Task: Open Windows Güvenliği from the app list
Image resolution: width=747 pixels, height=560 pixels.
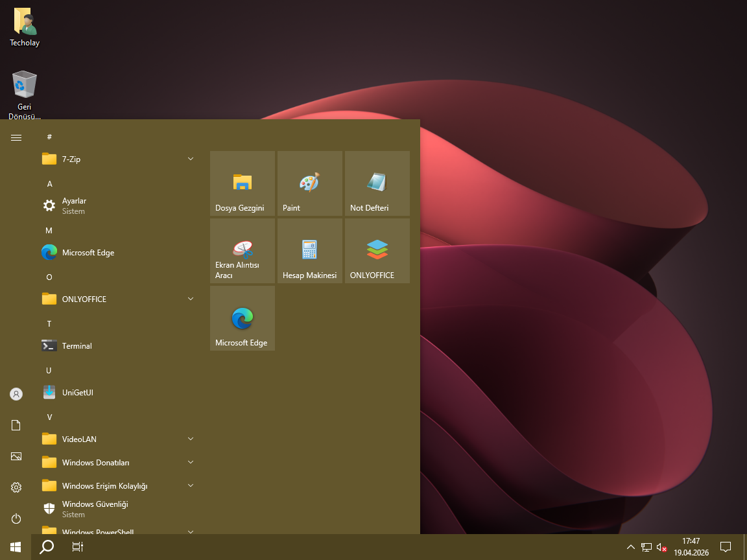Action: (117, 509)
